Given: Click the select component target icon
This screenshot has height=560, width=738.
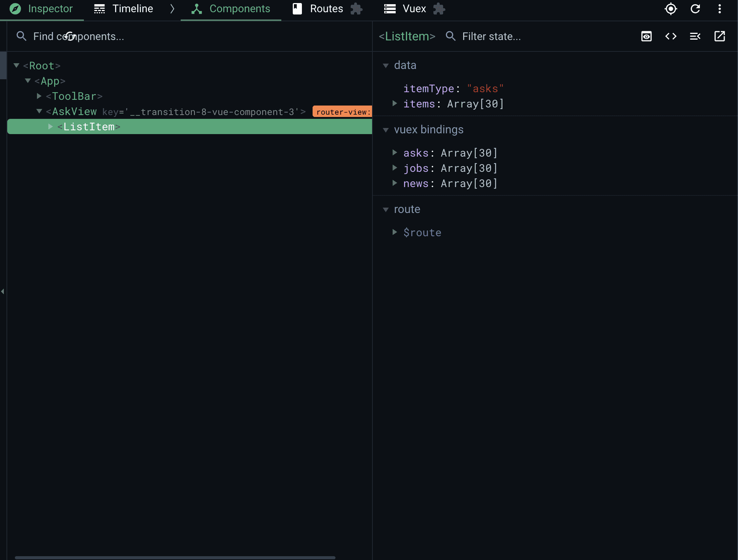Looking at the screenshot, I should point(671,9).
